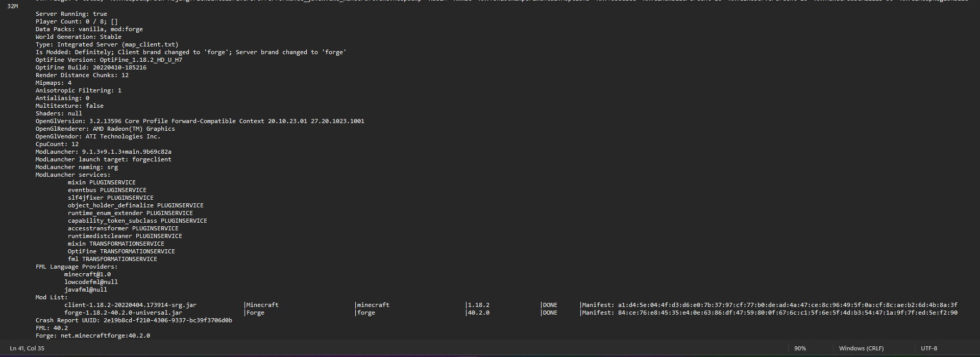Click the 'Antialiasing: 0' line
Image resolution: width=980 pixels, height=357 pixels.
62,98
